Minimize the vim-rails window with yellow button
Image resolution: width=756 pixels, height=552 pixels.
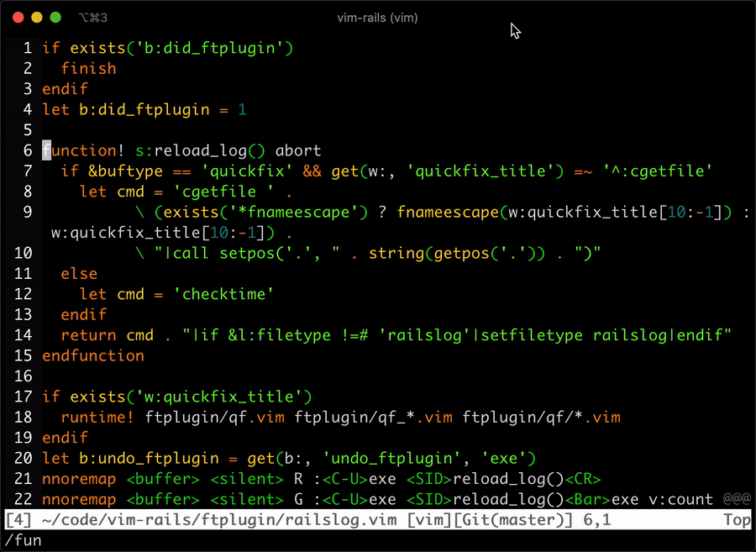[x=37, y=18]
